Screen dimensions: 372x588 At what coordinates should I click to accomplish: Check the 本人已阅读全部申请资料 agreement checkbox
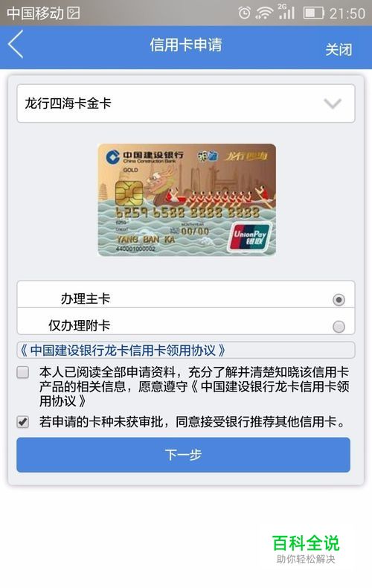(23, 372)
